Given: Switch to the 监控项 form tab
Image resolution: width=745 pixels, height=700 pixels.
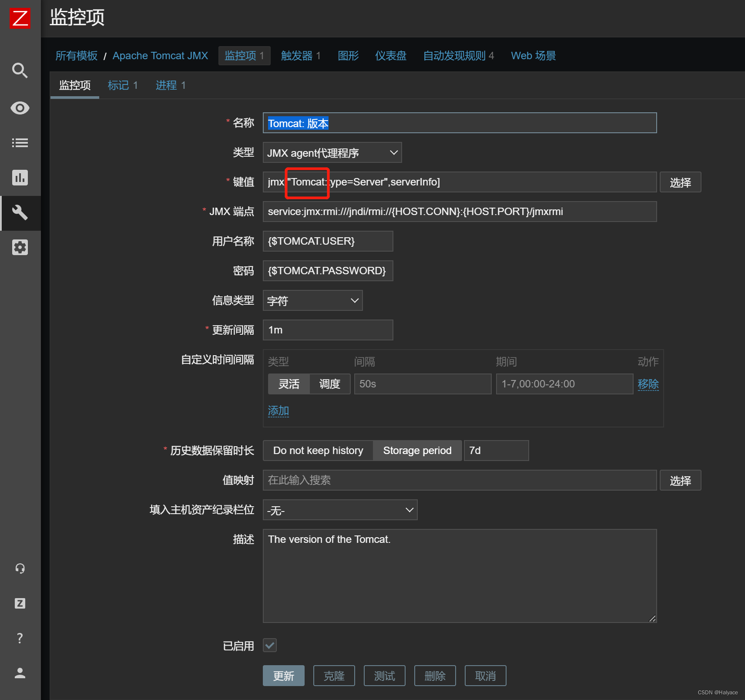Looking at the screenshot, I should click(x=75, y=85).
